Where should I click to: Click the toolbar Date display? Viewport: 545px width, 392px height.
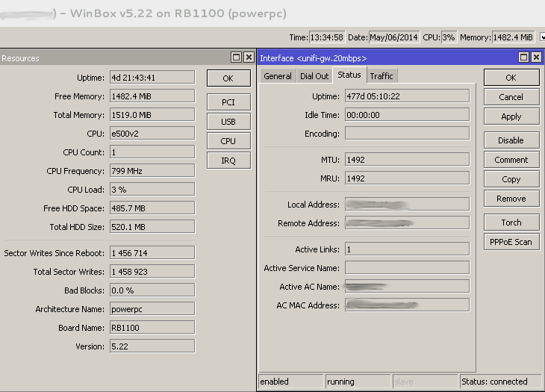tap(393, 37)
